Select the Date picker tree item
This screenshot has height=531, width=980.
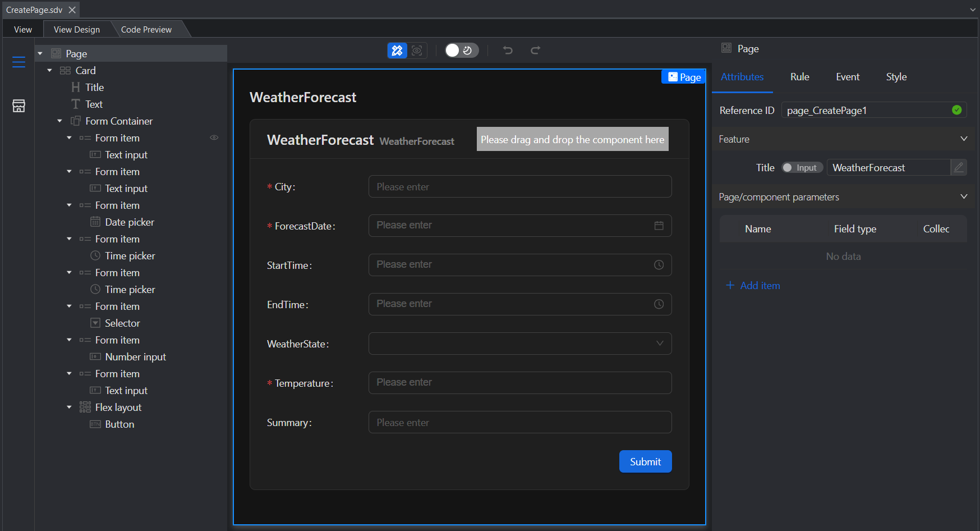130,222
